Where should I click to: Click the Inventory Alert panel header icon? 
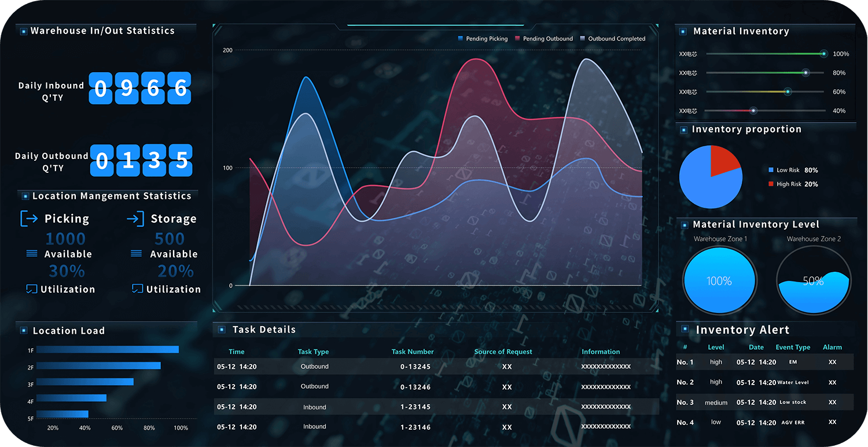(x=685, y=329)
